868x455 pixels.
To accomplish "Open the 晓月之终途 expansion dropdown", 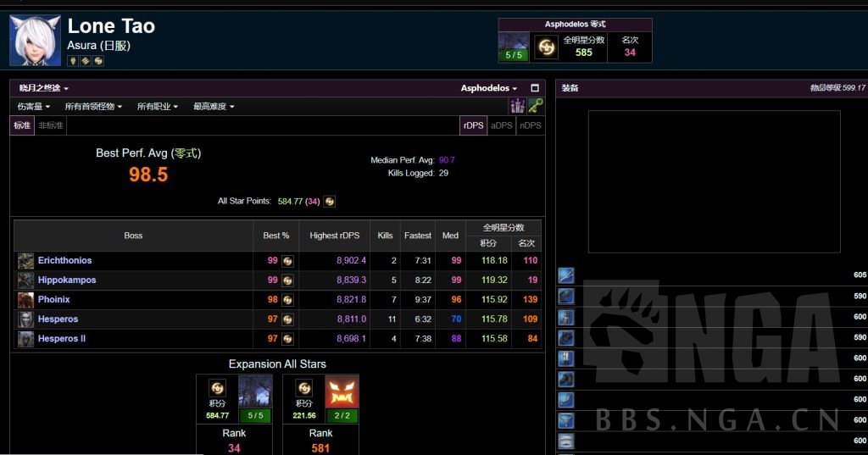I will (x=44, y=88).
